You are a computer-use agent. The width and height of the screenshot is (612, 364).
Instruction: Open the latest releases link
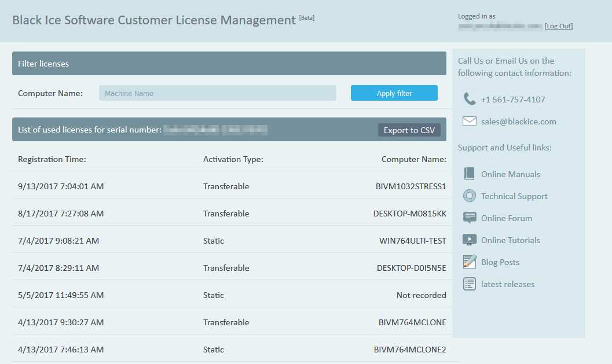(508, 284)
